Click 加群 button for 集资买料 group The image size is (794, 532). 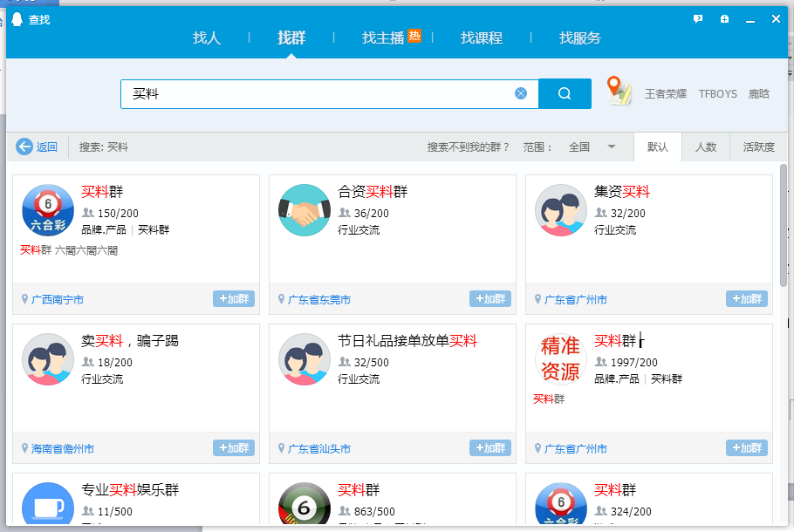pos(747,299)
